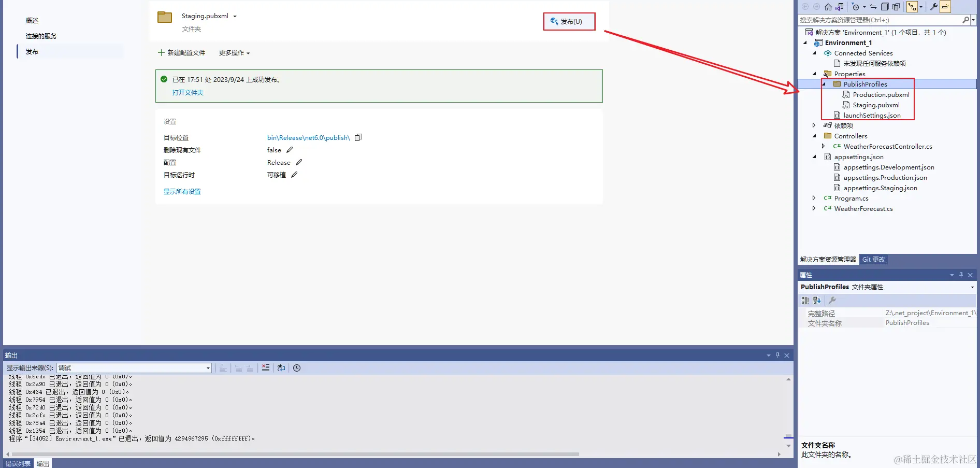The width and height of the screenshot is (980, 468).
Task: Select appsettings.Staging.json file
Action: pos(880,188)
